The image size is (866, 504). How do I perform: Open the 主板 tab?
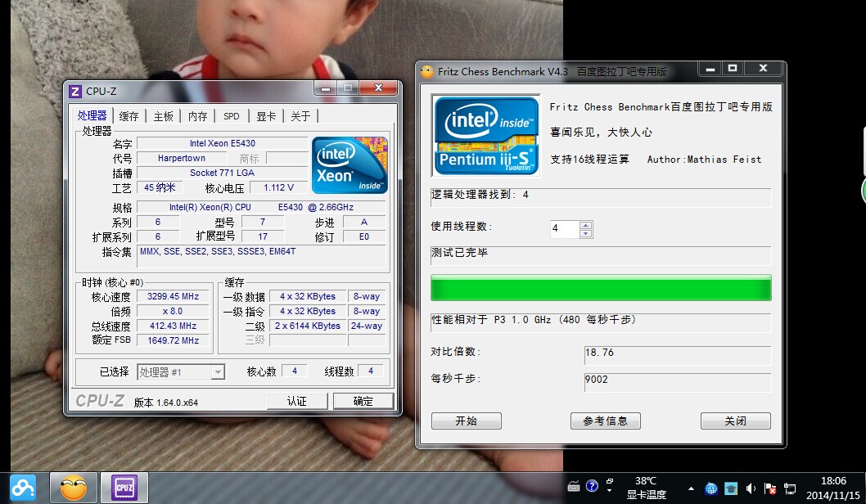[164, 116]
